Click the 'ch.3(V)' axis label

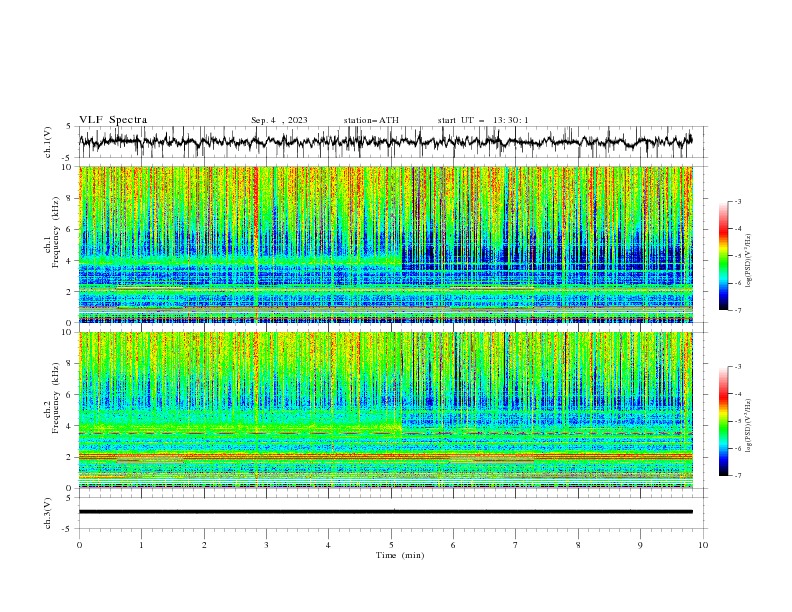click(x=48, y=513)
